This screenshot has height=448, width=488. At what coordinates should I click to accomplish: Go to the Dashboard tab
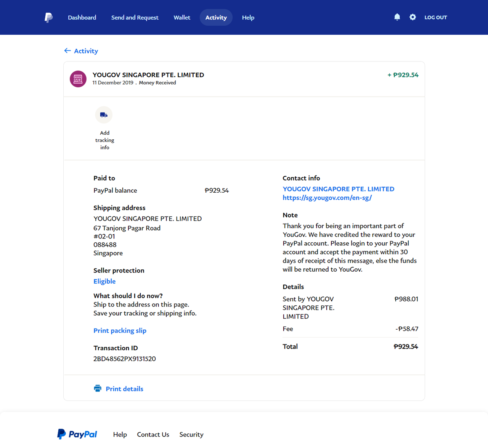tap(82, 18)
